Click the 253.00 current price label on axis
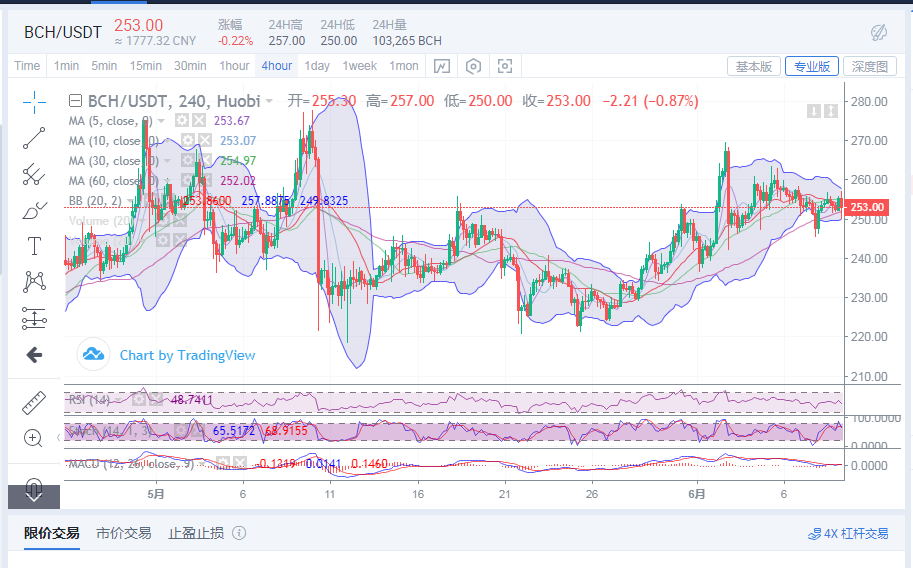This screenshot has height=568, width=913. pos(868,207)
